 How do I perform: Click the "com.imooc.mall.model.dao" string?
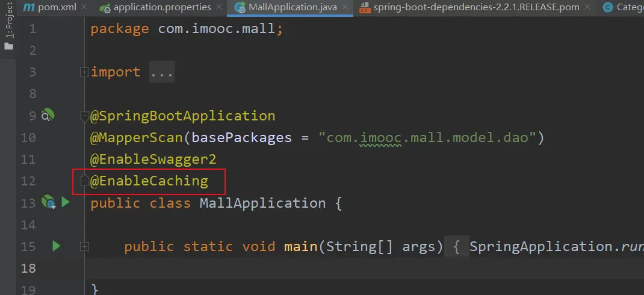[x=427, y=138]
